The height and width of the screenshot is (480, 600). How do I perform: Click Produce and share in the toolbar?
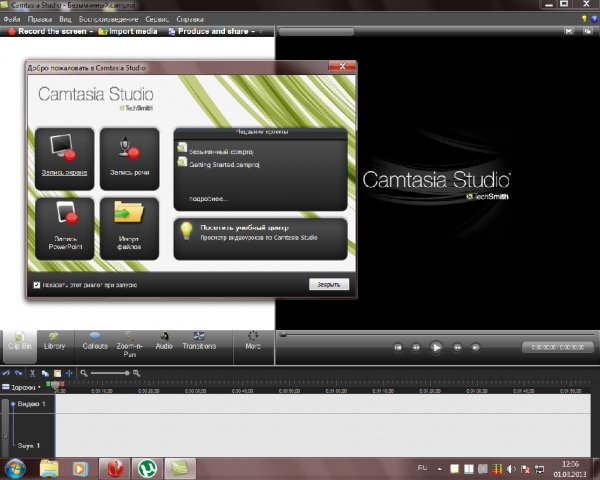[209, 31]
